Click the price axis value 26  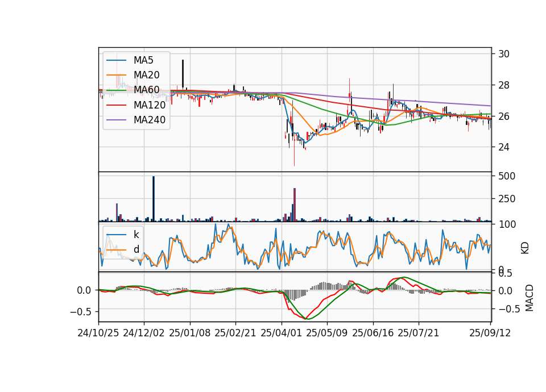pyautogui.click(x=504, y=116)
